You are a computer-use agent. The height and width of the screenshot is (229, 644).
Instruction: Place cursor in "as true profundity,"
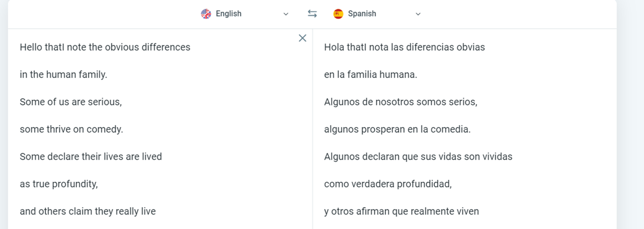pos(59,184)
